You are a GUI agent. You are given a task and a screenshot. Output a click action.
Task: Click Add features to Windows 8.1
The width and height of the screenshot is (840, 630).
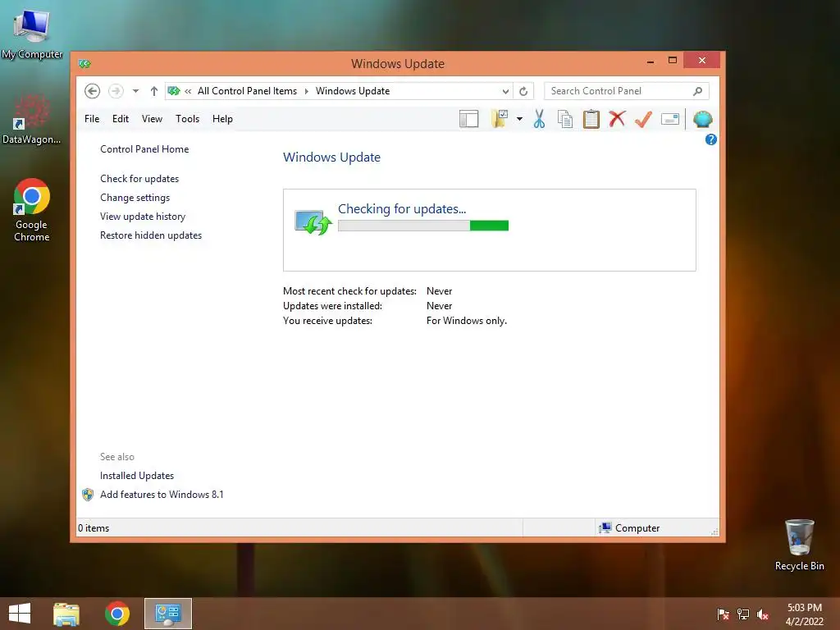click(x=162, y=495)
